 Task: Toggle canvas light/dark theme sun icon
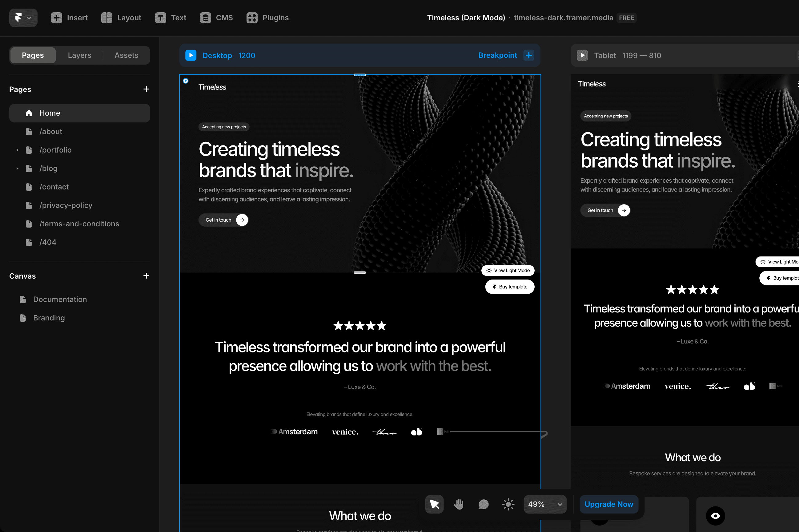tap(508, 504)
